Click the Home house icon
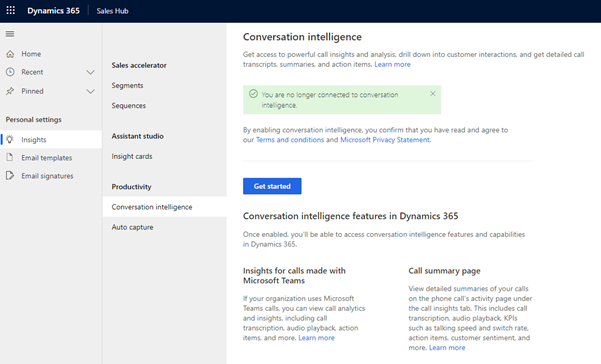 coord(10,54)
